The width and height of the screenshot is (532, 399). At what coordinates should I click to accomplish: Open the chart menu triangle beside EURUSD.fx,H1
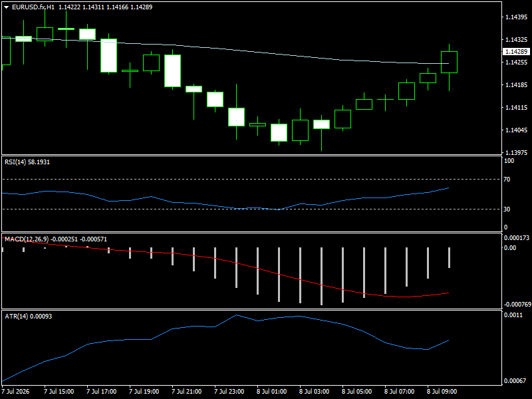click(6, 7)
